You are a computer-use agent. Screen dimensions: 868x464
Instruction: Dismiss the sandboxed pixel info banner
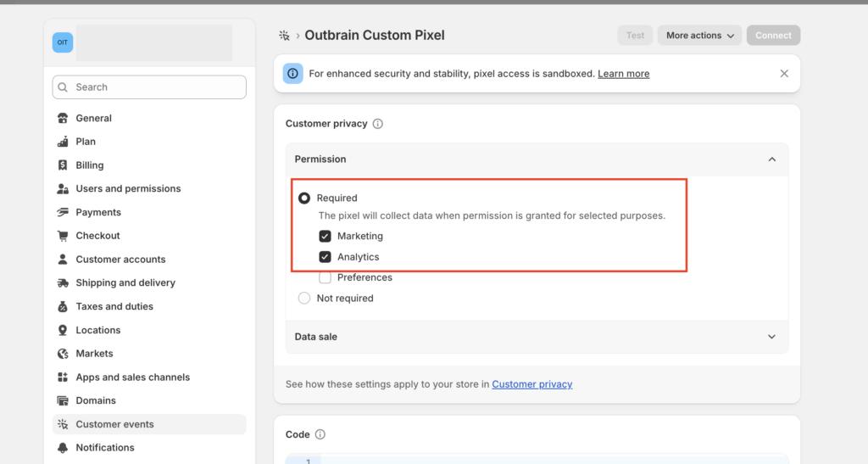tap(784, 74)
